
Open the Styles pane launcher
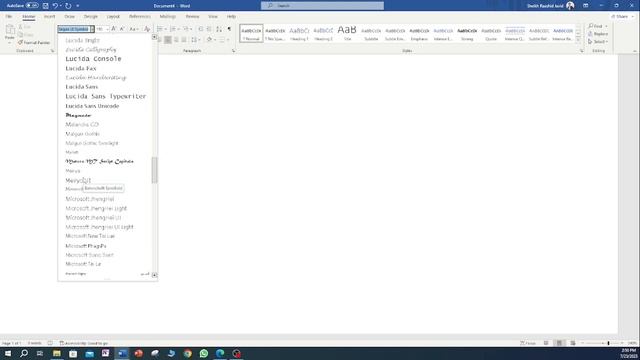pos(582,51)
